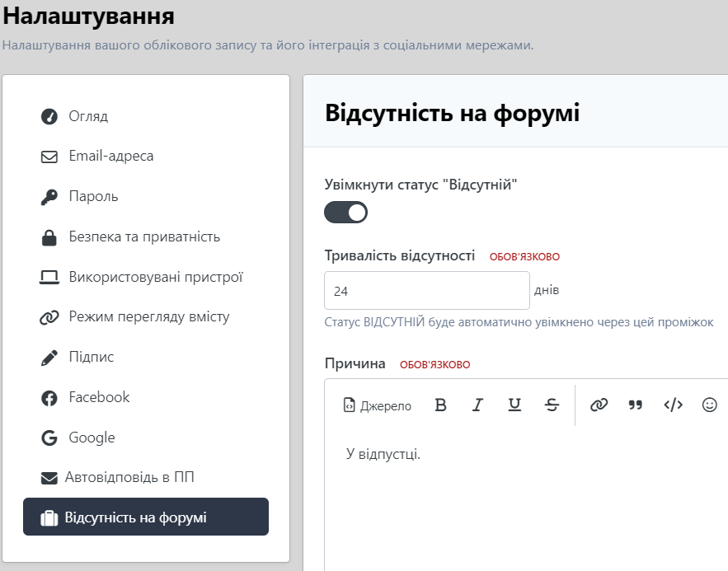Insert code block with </> icon
Viewport: 728px width, 571px height.
point(673,405)
